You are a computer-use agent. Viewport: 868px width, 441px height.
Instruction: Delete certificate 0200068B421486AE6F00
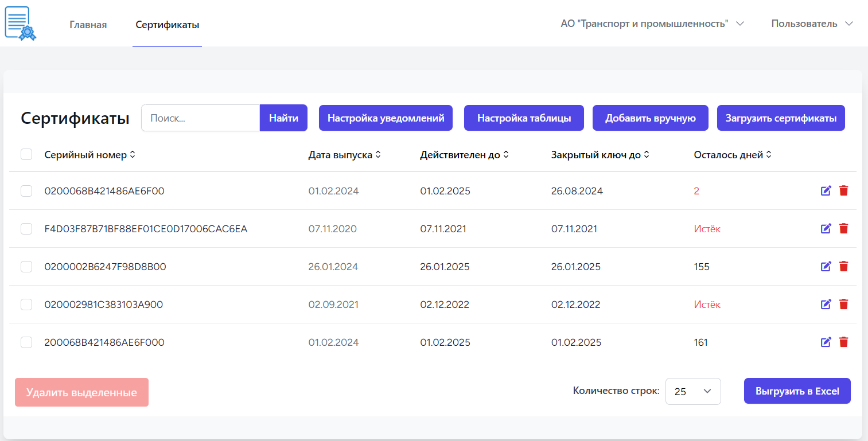click(x=843, y=191)
